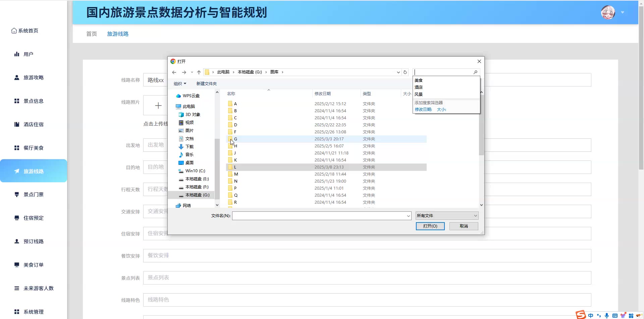This screenshot has width=644, height=319.
Task: Expand the chevron after 此电脑 in breadcrumb
Action: (x=233, y=72)
